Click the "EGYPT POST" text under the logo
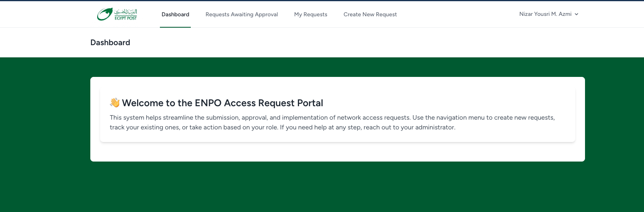Image resolution: width=644 pixels, height=212 pixels. (126, 18)
